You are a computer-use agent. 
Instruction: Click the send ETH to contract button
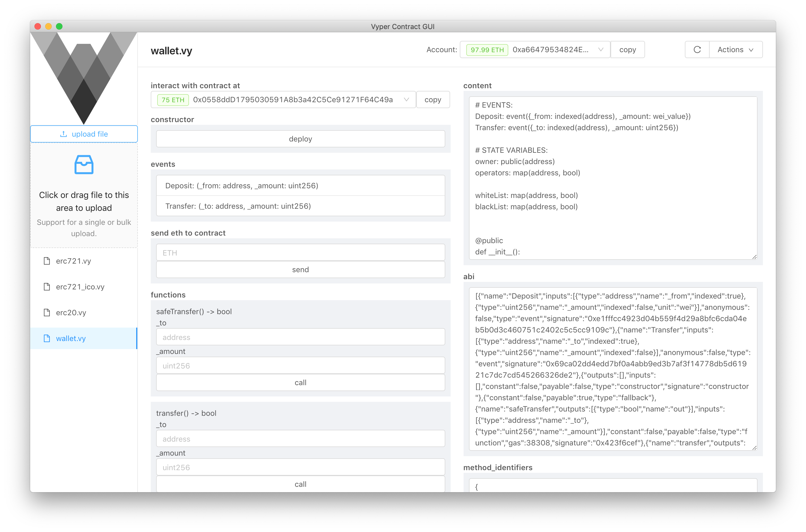300,269
